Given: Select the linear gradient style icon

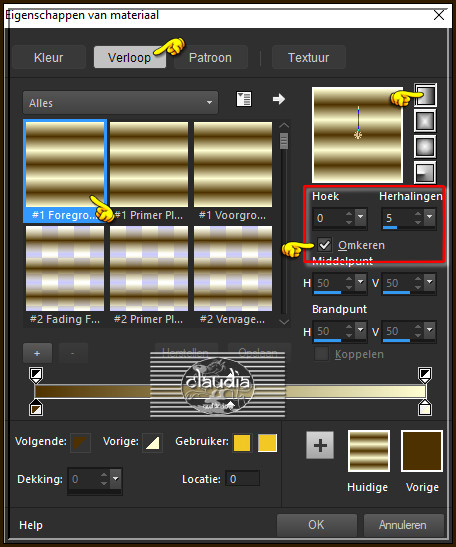Looking at the screenshot, I should (425, 95).
